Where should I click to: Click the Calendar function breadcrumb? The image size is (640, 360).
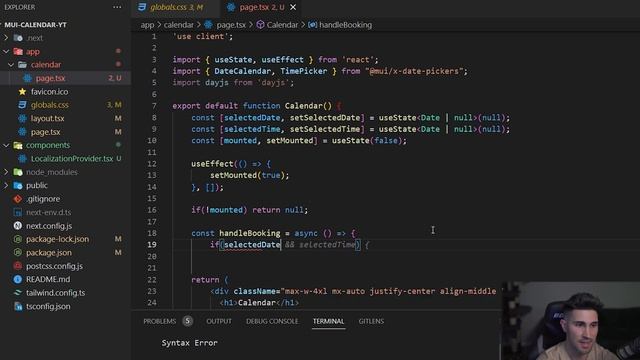282,25
